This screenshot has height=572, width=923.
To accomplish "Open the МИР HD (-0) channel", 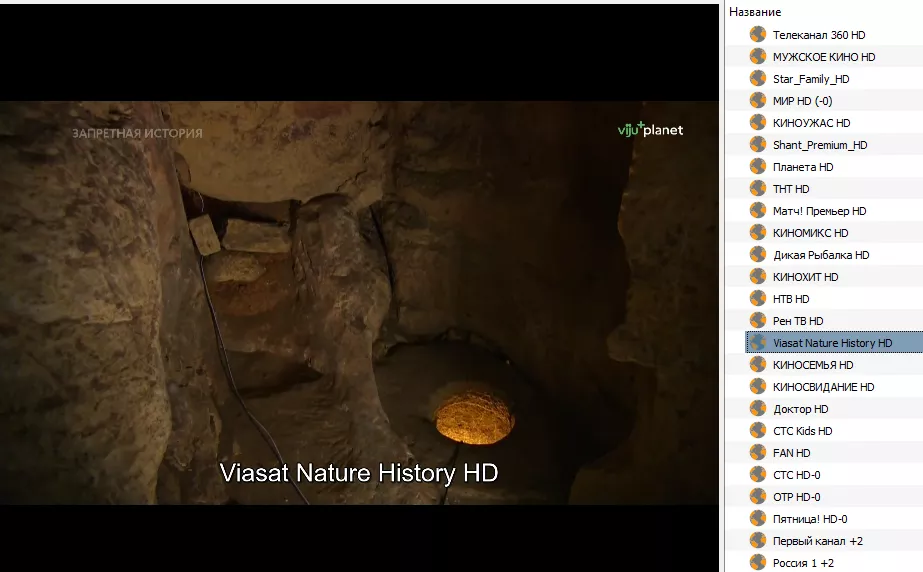I will (802, 101).
